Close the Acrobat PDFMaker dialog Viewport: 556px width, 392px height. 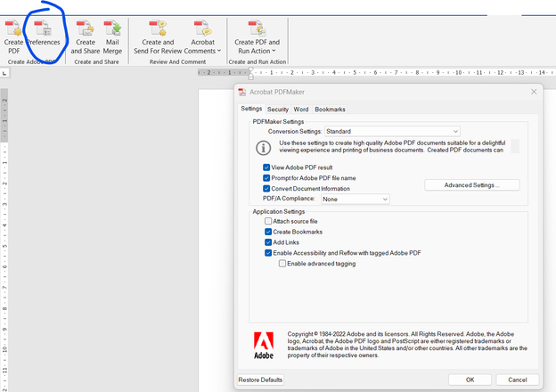point(534,92)
